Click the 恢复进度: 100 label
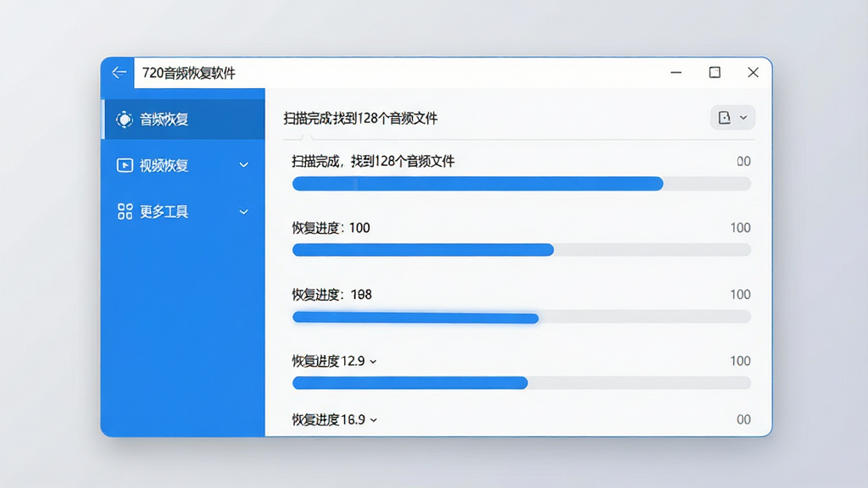The width and height of the screenshot is (868, 488). (331, 228)
